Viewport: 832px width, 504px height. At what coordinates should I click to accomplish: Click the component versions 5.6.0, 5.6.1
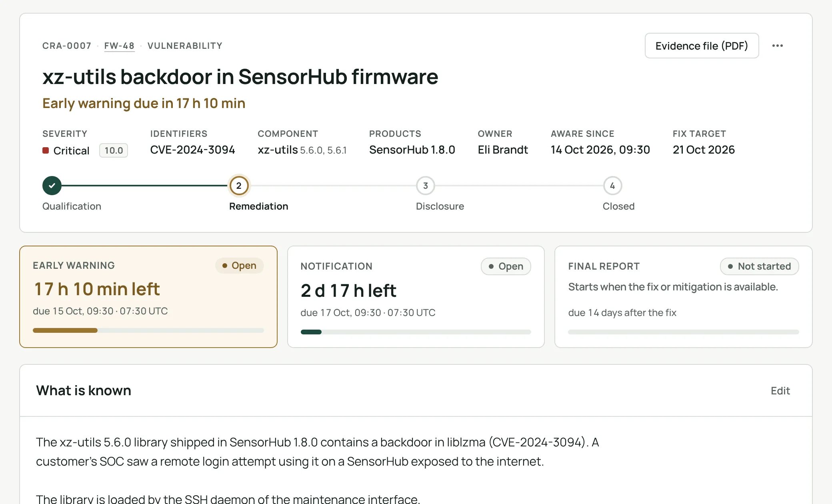point(323,150)
